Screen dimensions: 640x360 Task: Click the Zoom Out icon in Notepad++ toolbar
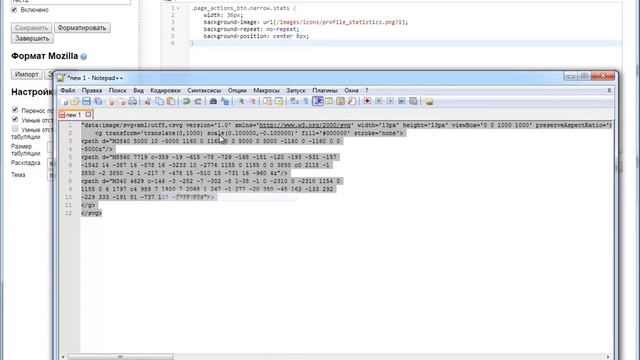[253, 101]
